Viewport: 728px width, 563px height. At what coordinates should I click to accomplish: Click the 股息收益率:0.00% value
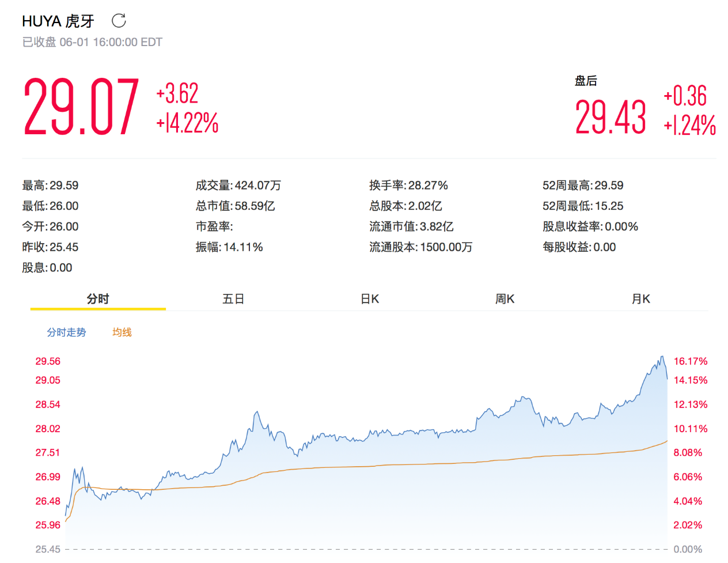590,226
